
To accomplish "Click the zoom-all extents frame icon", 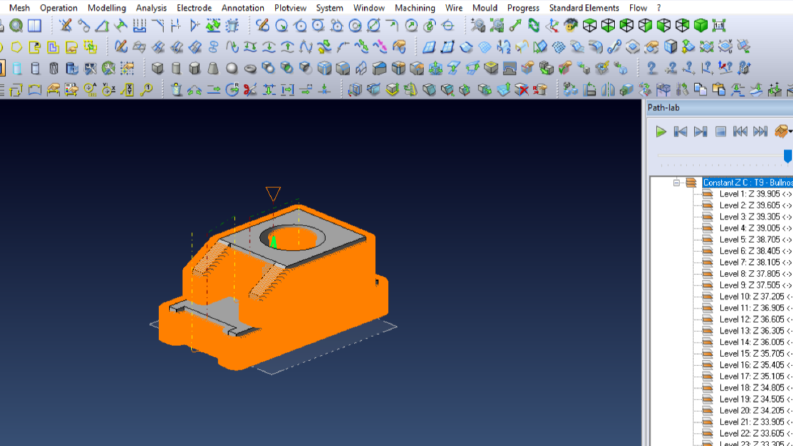I will (x=719, y=25).
